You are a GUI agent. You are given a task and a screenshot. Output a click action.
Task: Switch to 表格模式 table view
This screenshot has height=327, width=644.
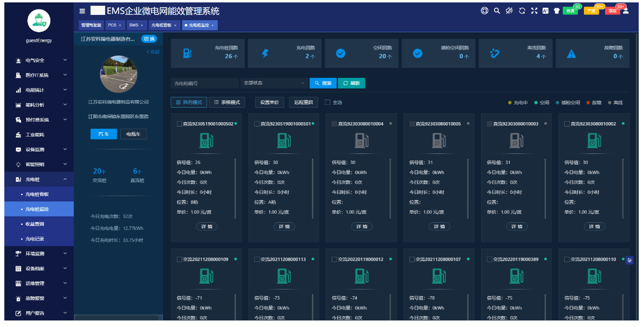(x=227, y=102)
